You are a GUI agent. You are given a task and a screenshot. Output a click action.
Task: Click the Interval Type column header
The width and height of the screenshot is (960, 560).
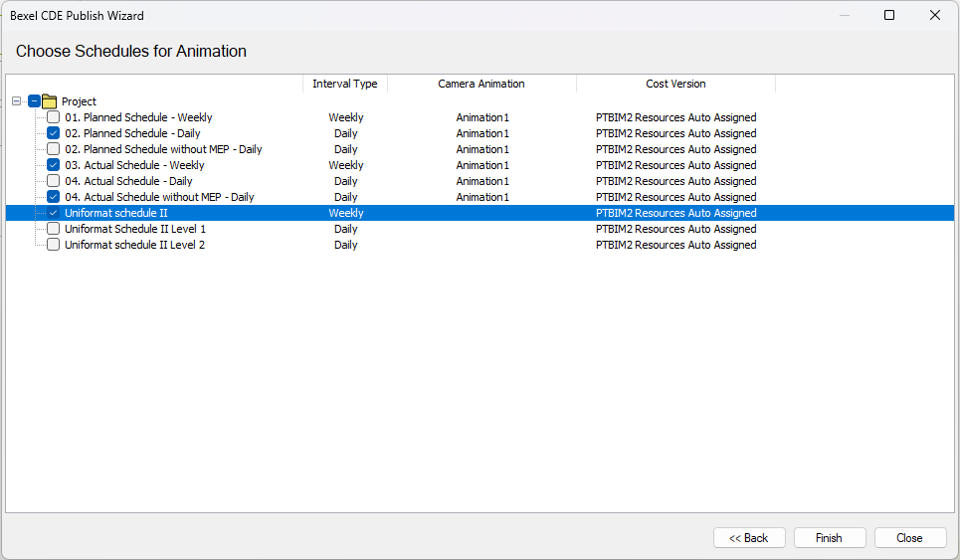tap(344, 84)
